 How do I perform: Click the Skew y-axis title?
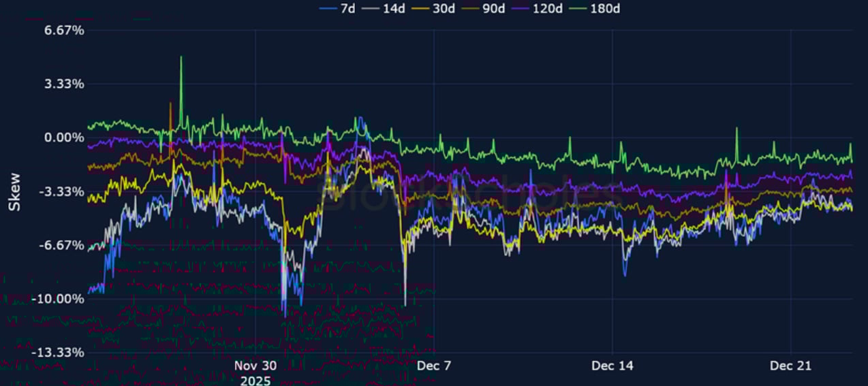click(14, 192)
